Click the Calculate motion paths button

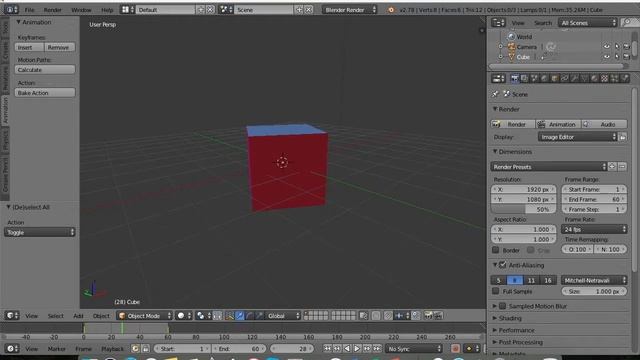[45, 70]
